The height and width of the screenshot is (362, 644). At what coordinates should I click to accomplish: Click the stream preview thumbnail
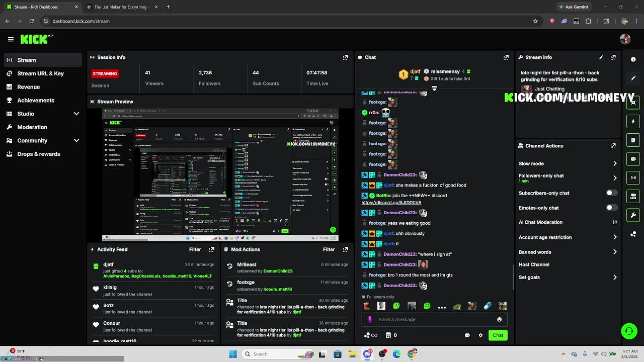click(220, 175)
